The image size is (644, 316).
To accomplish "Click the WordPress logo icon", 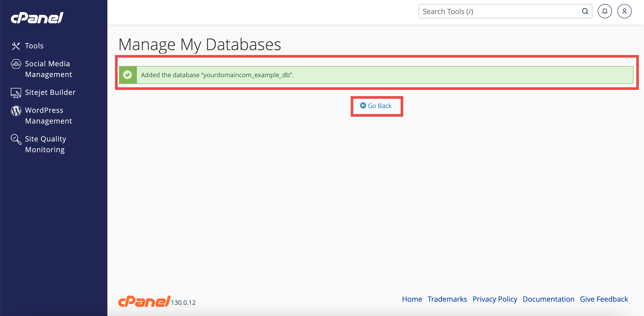I will [16, 111].
